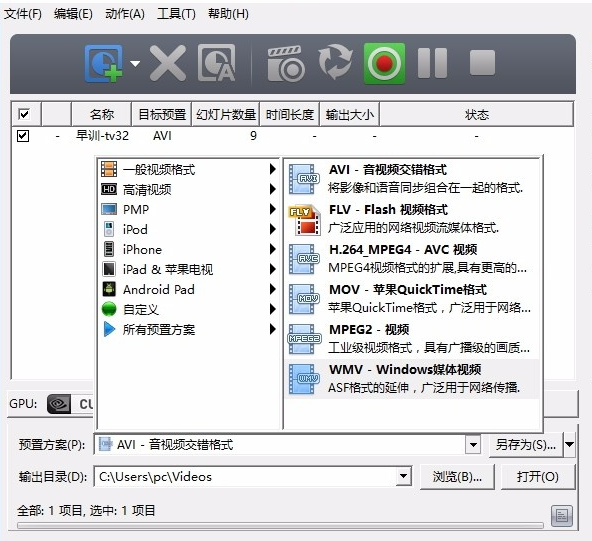Click the MPEG2 film icon
Image resolution: width=592 pixels, height=541 pixels.
point(304,339)
